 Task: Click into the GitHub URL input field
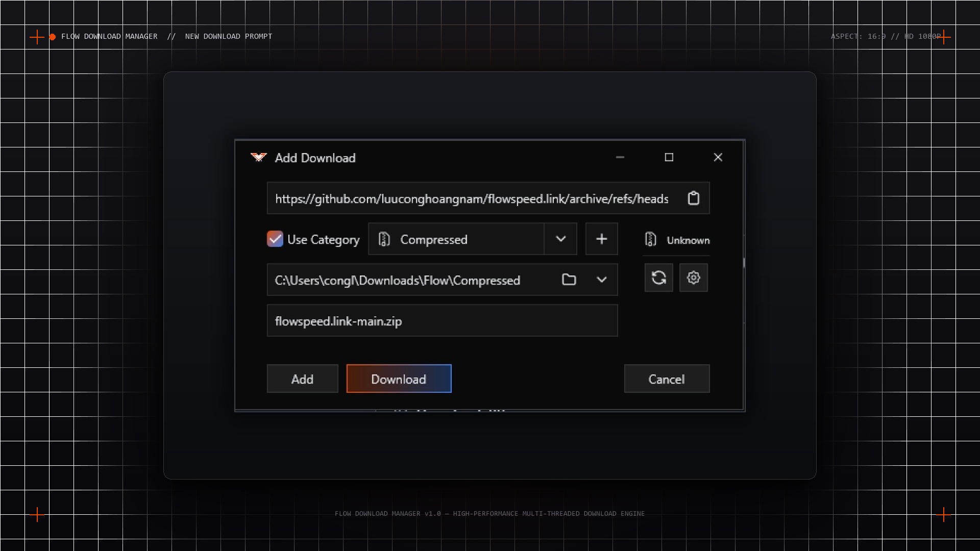pyautogui.click(x=488, y=198)
